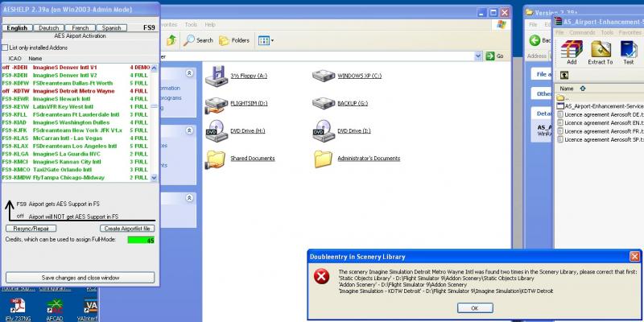Click Create Airportlist file button
This screenshot has height=322, width=644.
point(127,229)
